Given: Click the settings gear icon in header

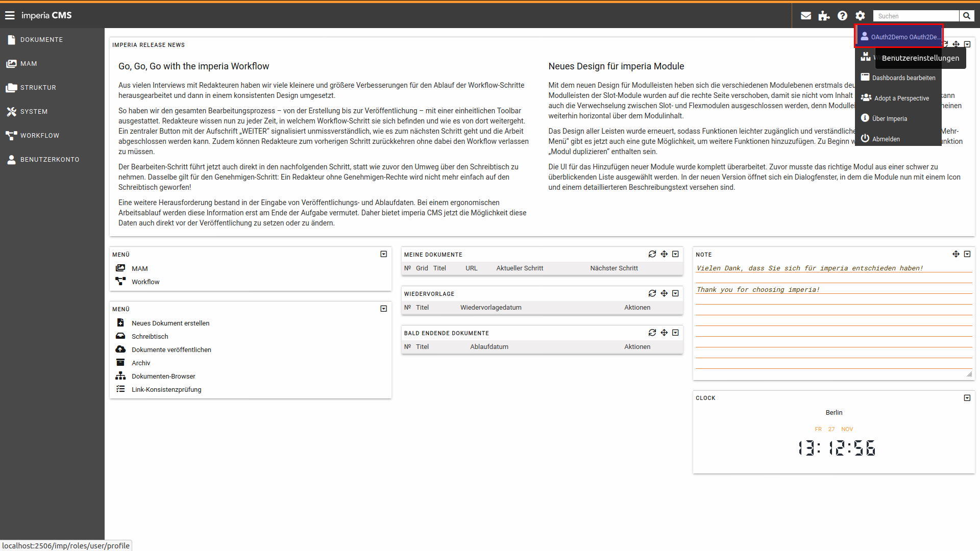Looking at the screenshot, I should point(861,16).
